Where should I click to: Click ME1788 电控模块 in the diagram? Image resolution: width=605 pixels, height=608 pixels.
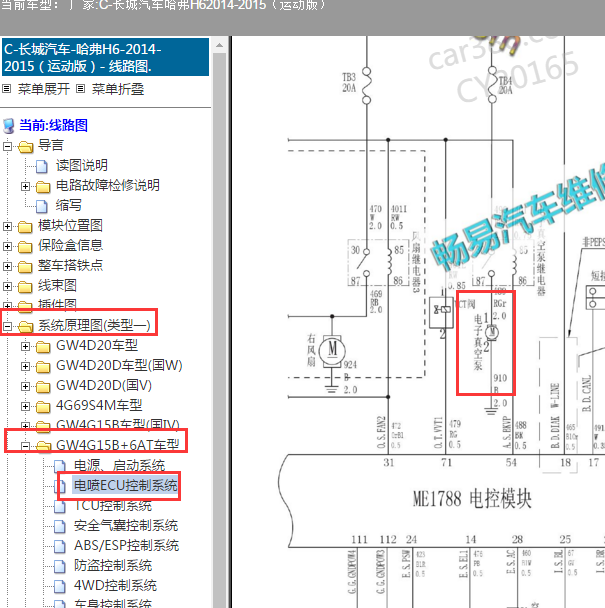[x=472, y=499]
